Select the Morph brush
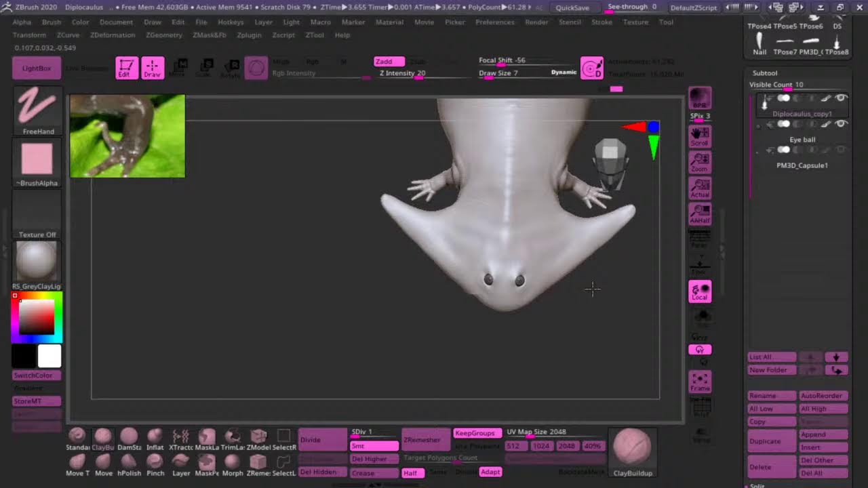Image resolution: width=868 pixels, height=488 pixels. 232,465
